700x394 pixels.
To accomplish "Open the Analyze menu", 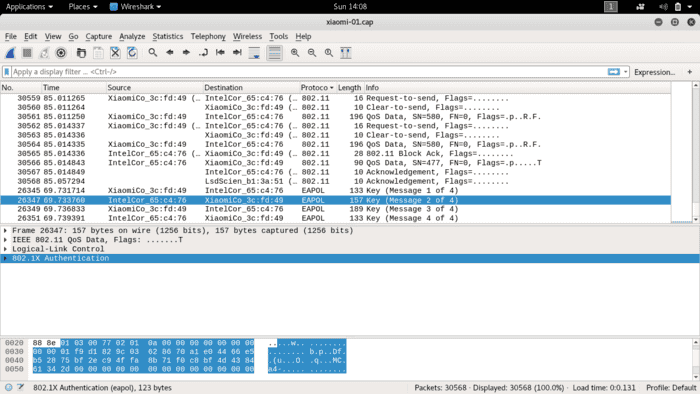I will coord(132,37).
